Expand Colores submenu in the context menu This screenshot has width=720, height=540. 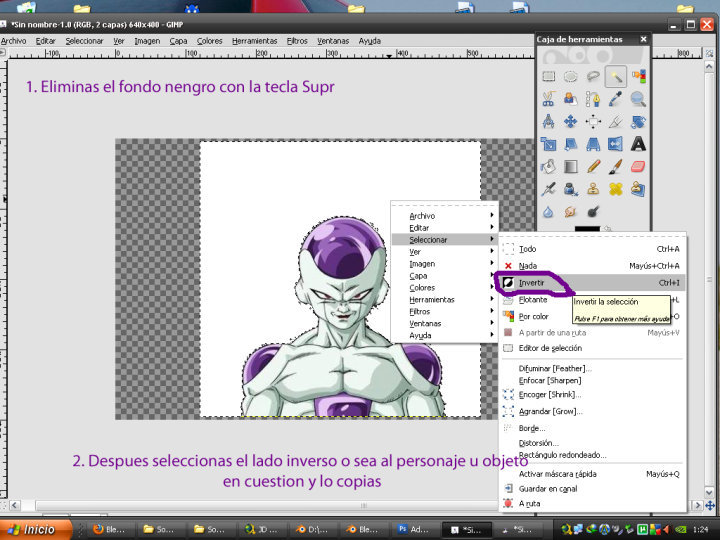tap(444, 287)
